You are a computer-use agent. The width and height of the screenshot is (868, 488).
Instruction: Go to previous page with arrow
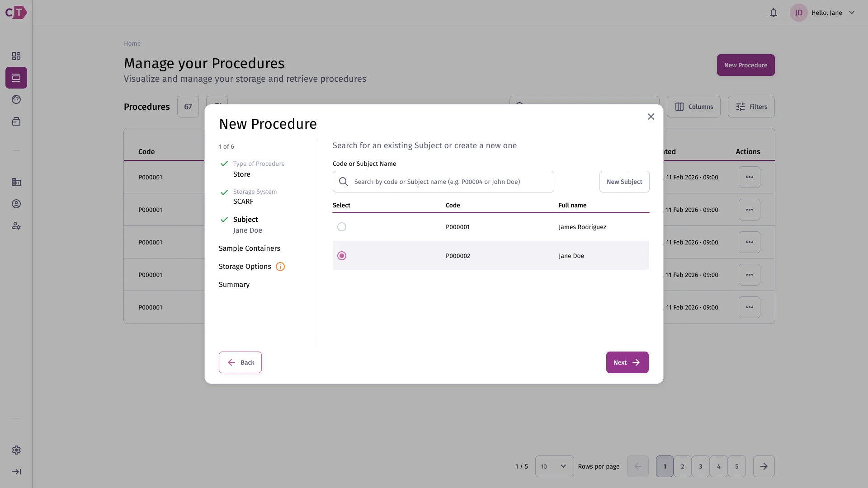coord(638,466)
